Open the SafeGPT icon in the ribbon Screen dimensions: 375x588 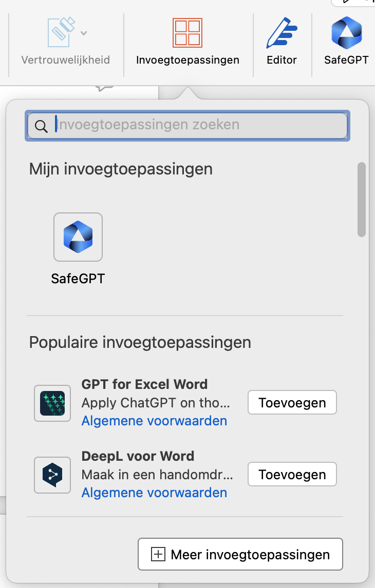click(x=346, y=33)
